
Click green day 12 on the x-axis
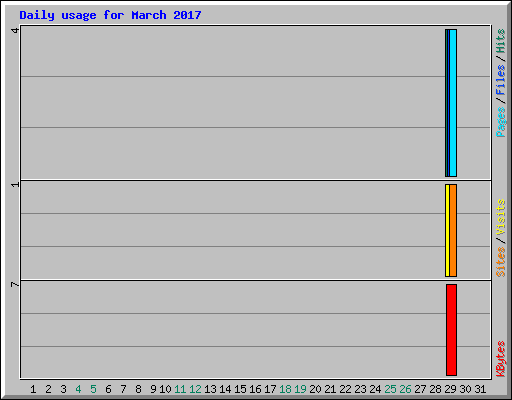coord(195,389)
